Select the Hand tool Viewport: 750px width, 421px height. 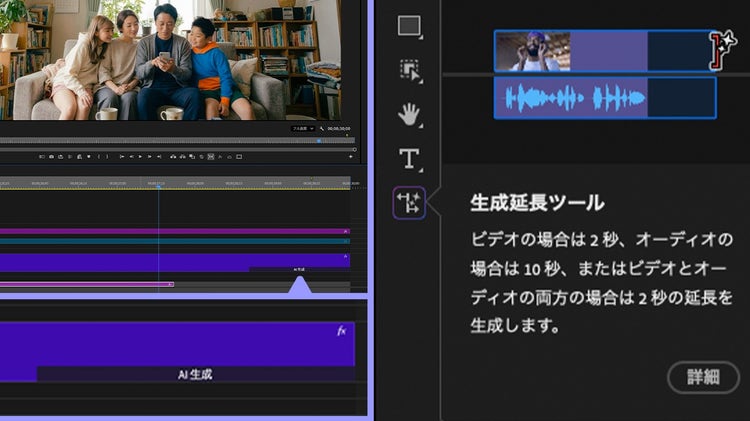tap(409, 115)
